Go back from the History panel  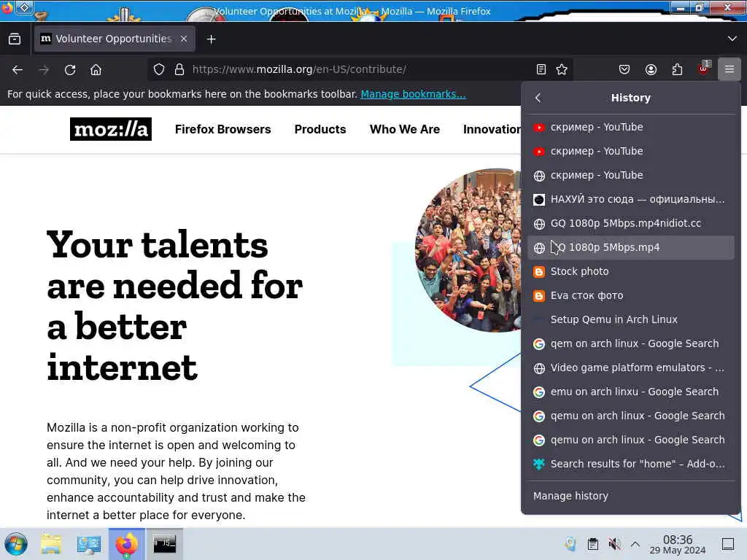(x=538, y=98)
